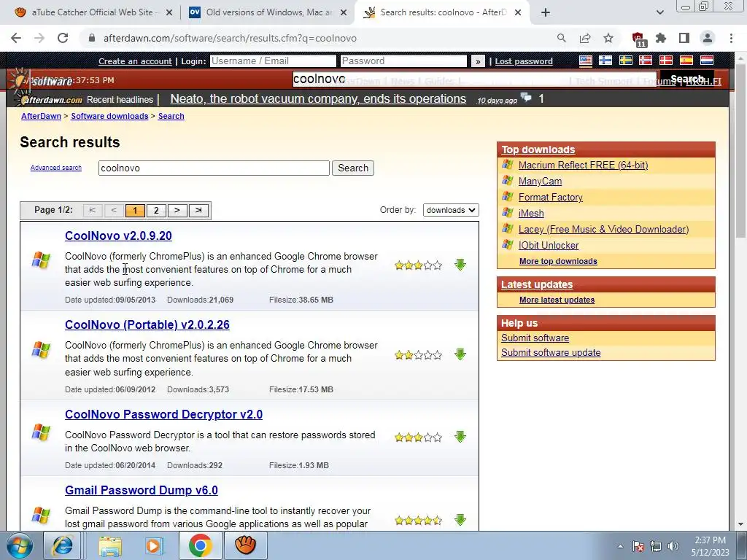Open the Lost password link

524,61
